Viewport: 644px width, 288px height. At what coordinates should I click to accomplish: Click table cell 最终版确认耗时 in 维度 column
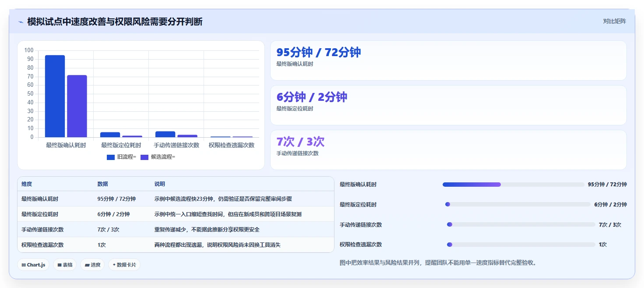(x=40, y=199)
